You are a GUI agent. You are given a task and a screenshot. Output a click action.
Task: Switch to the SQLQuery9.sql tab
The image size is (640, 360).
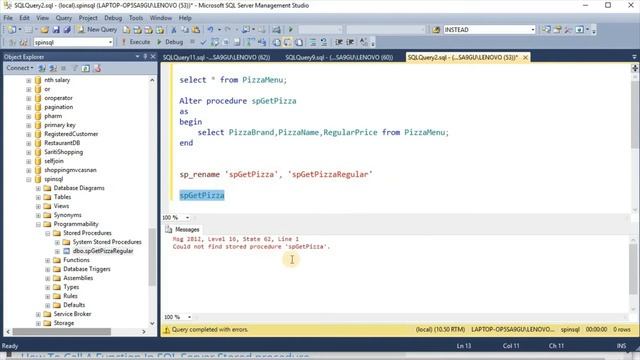point(339,58)
